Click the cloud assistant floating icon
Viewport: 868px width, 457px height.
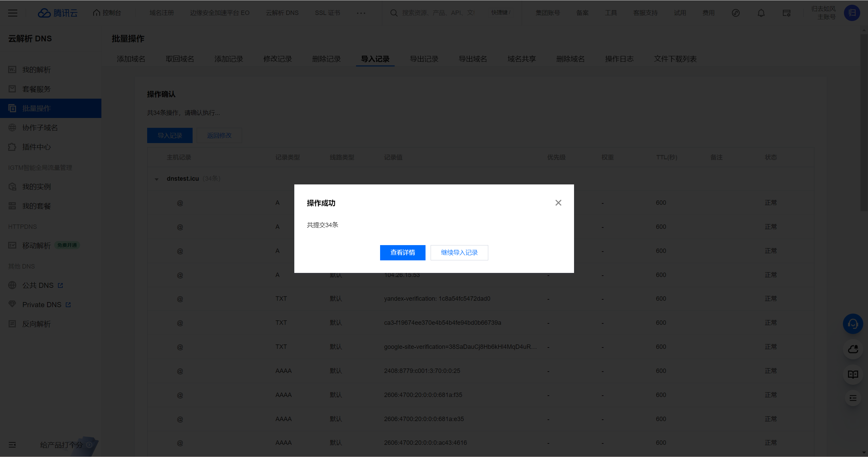click(853, 349)
